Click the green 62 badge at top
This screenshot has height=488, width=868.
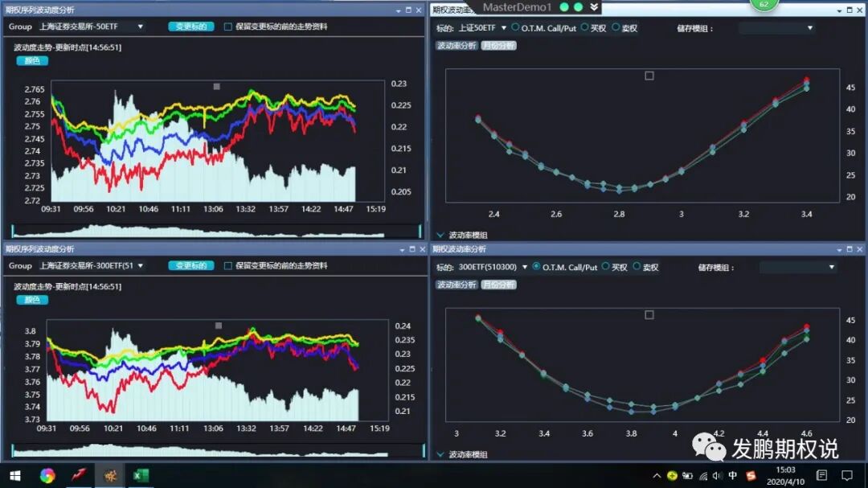click(764, 4)
